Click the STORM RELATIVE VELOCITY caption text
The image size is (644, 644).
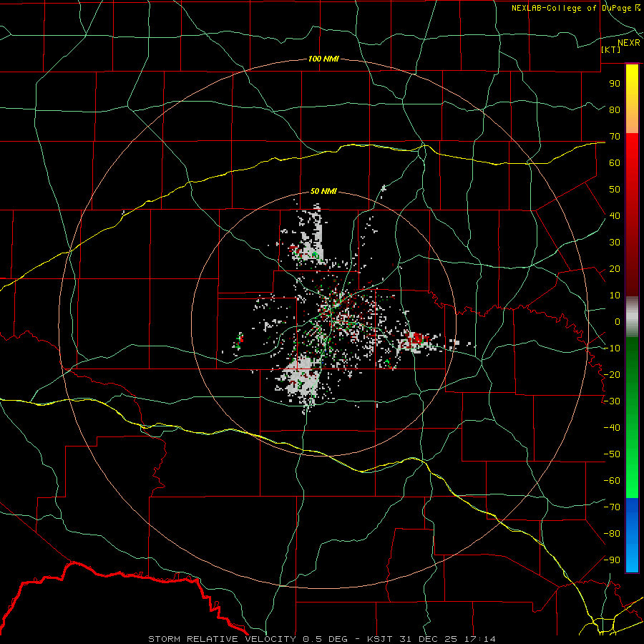click(x=222, y=639)
